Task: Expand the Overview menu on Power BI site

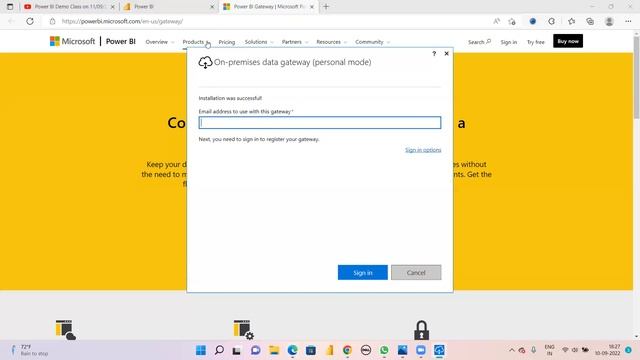Action: tap(160, 42)
